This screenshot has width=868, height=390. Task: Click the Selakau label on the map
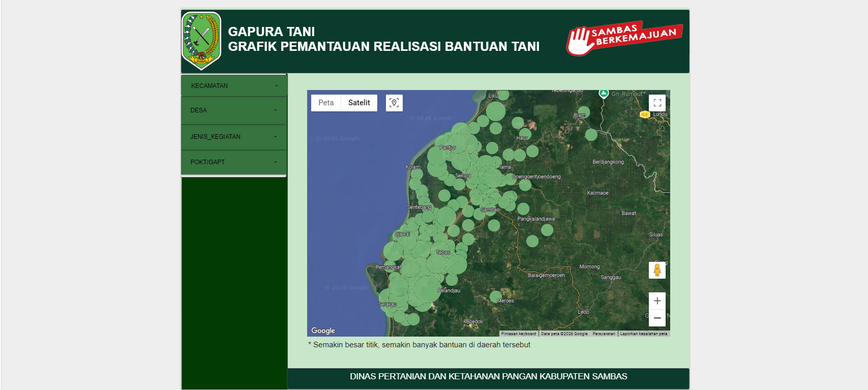click(x=387, y=304)
